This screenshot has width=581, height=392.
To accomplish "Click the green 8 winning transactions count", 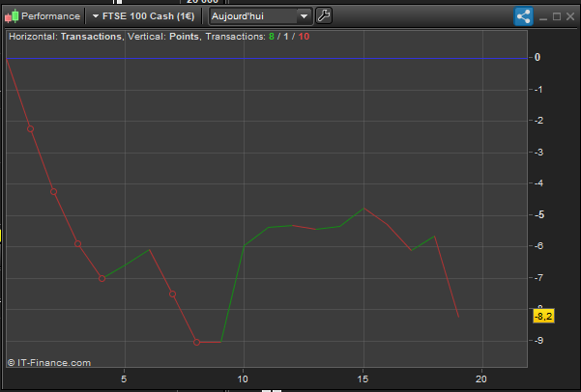I will 272,37.
